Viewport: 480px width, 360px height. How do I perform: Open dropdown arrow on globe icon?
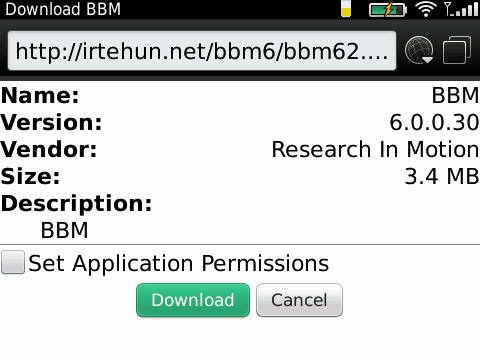tap(427, 59)
